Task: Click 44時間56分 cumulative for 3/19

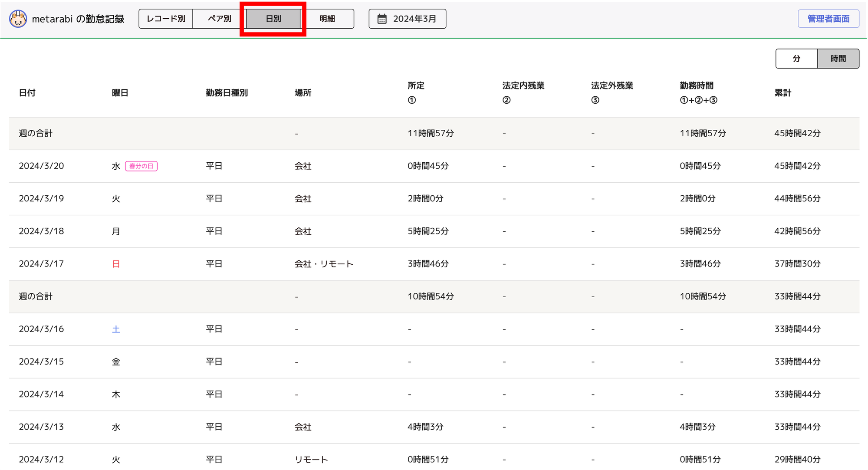Action: coord(797,199)
